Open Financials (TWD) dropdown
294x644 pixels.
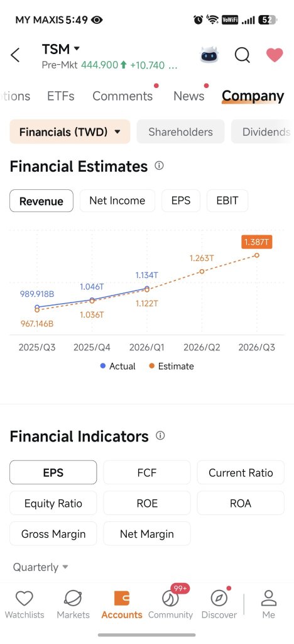coord(70,132)
